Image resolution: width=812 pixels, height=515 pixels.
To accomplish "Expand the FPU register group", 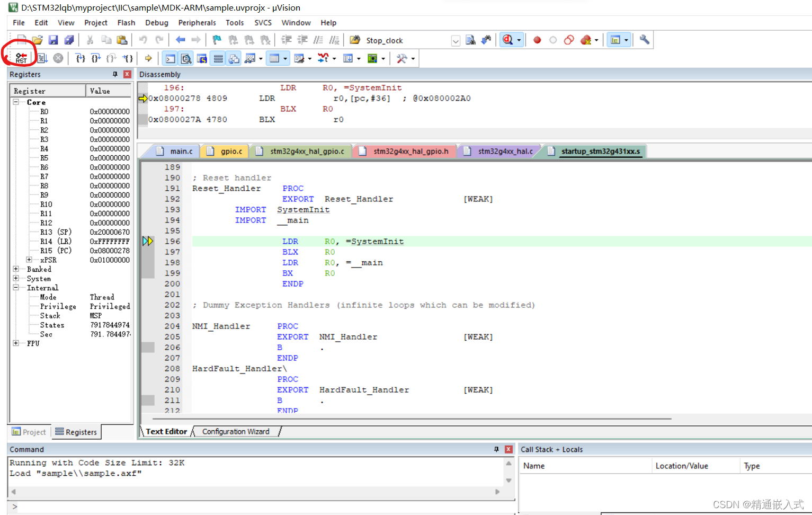I will pyautogui.click(x=16, y=343).
